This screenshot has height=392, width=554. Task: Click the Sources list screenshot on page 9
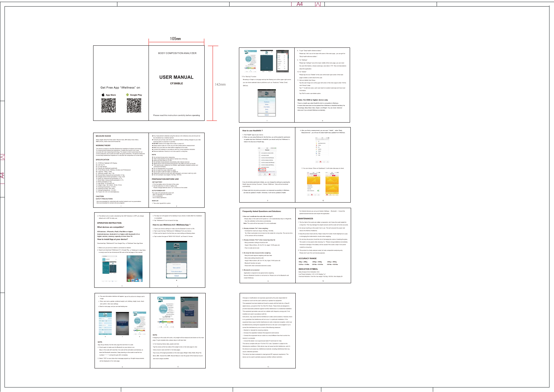(267, 161)
